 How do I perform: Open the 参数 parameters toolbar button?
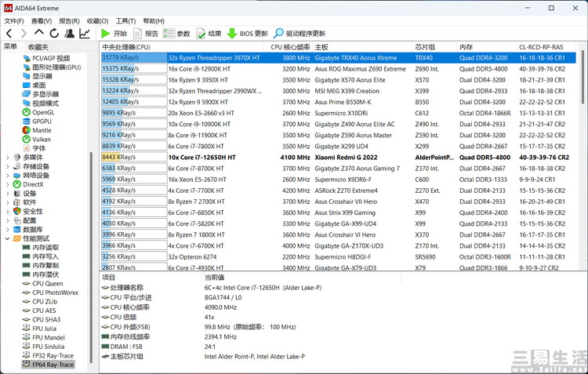pos(176,34)
